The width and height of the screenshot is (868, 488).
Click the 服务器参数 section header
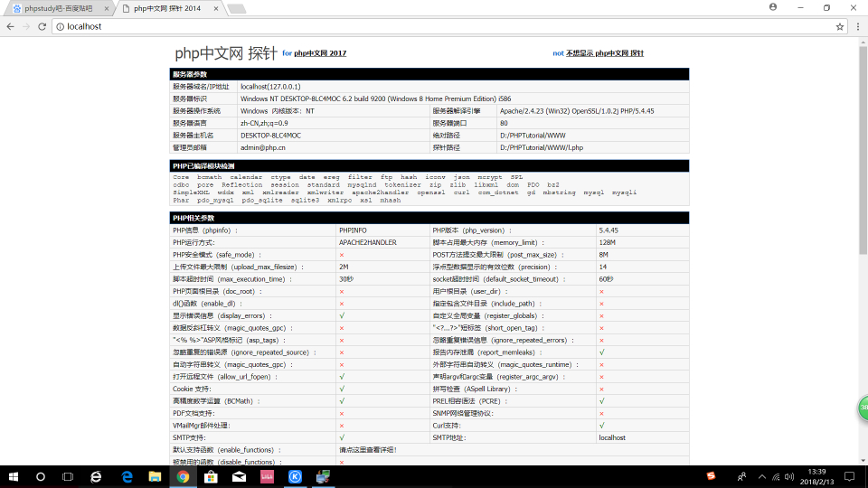(x=429, y=74)
